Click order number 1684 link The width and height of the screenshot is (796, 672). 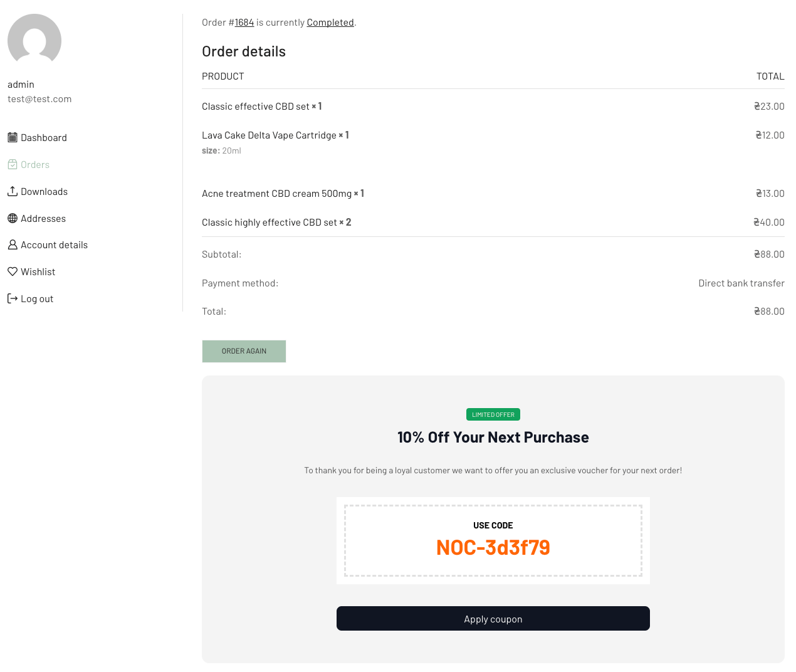point(244,23)
